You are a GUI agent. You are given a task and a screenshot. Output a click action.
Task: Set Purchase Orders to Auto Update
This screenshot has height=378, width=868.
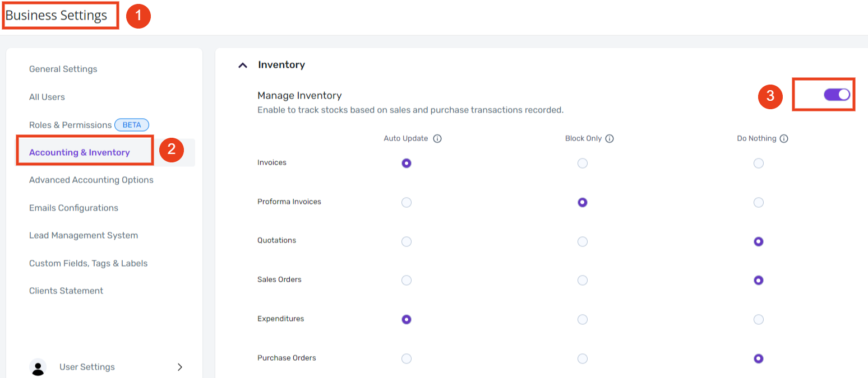click(x=407, y=358)
